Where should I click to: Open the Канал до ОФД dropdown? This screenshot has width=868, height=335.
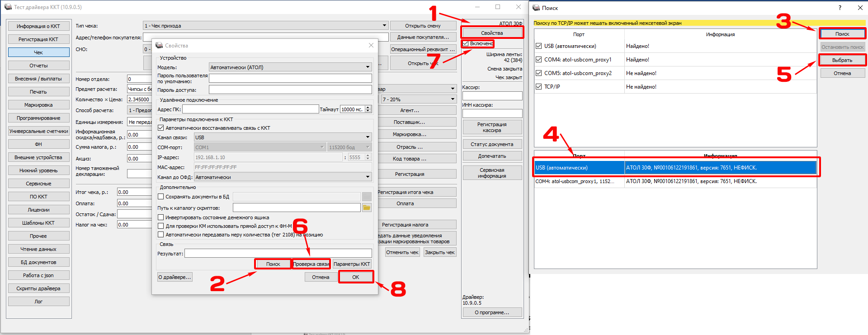click(368, 177)
